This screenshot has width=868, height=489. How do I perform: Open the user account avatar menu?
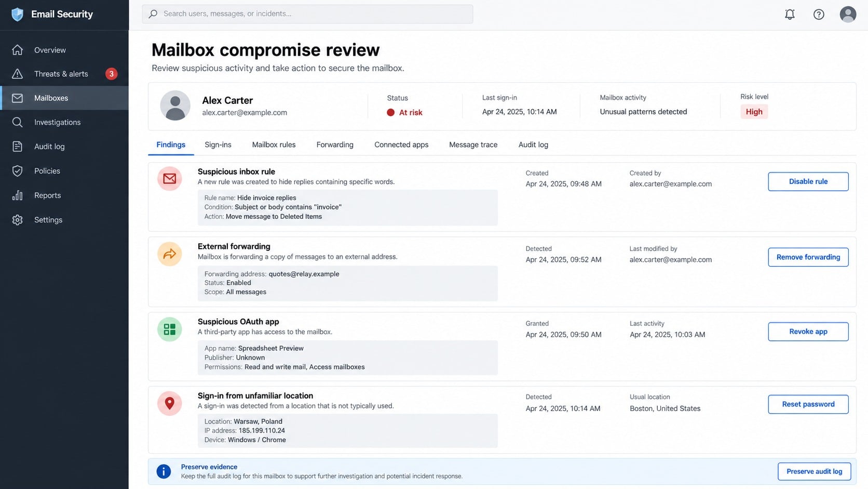point(848,15)
